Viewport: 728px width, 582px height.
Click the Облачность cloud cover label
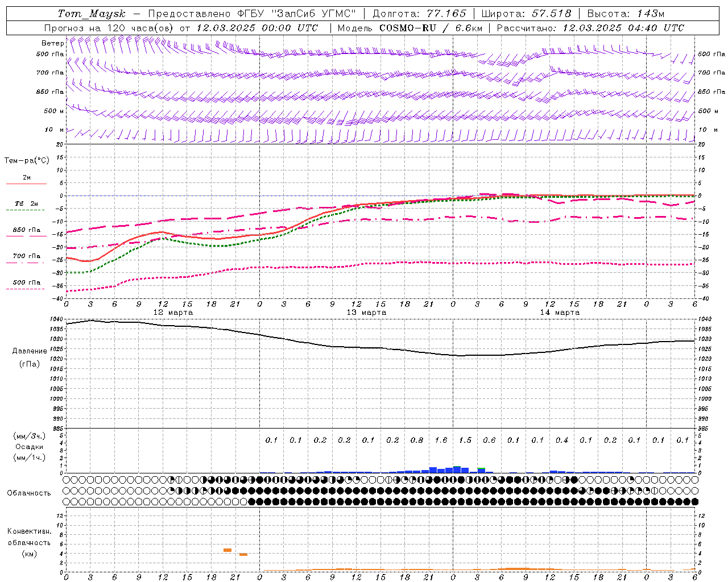(x=29, y=493)
